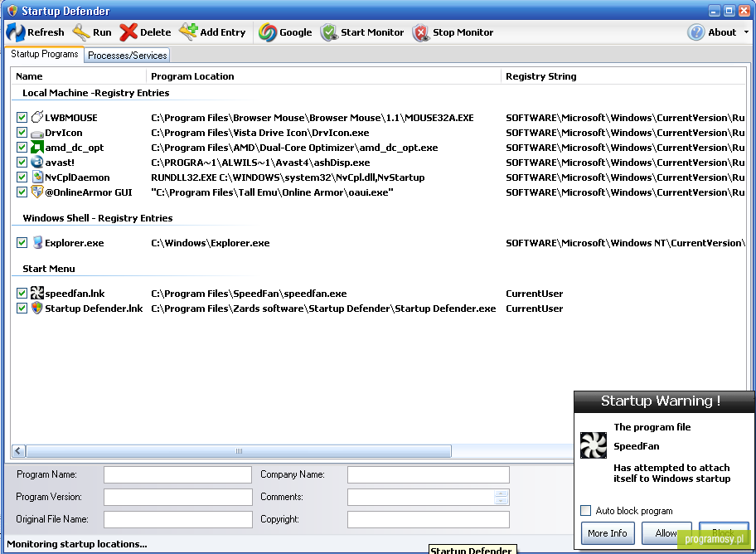756x554 pixels.
Task: Select the amd_dc_opt.exe program location path
Action: click(x=294, y=148)
